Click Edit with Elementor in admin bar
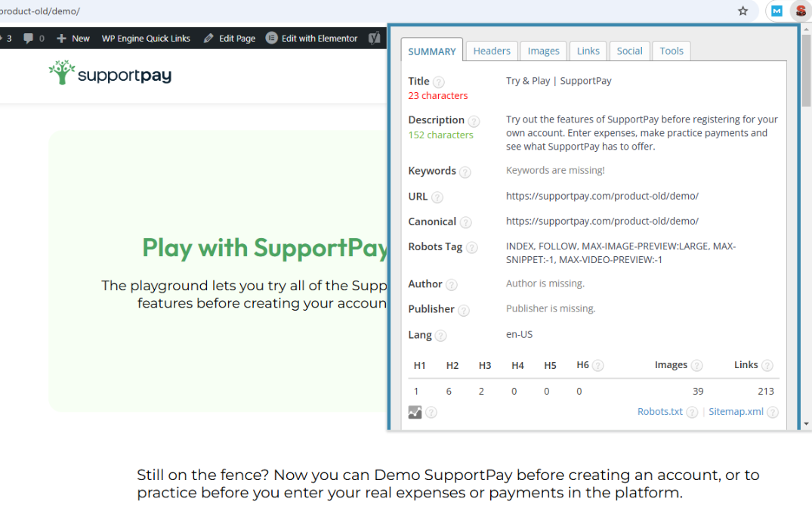The width and height of the screenshot is (812, 508). pos(312,38)
